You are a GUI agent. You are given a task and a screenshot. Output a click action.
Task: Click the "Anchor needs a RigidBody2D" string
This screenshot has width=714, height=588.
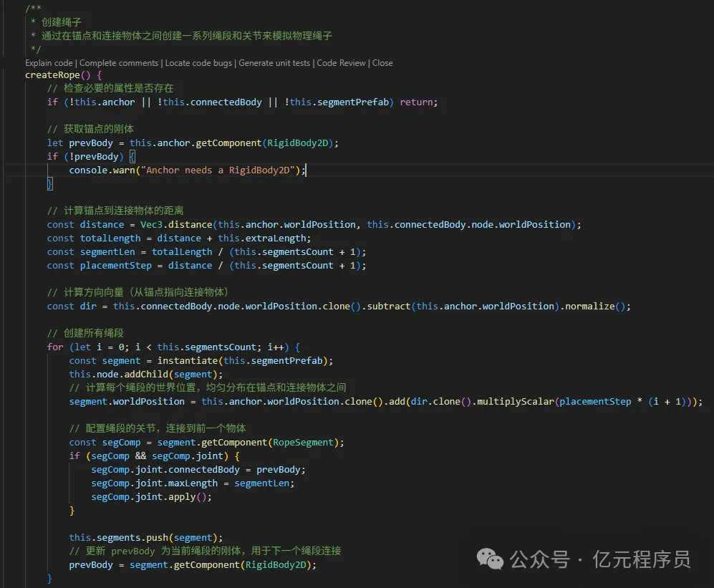(x=218, y=170)
